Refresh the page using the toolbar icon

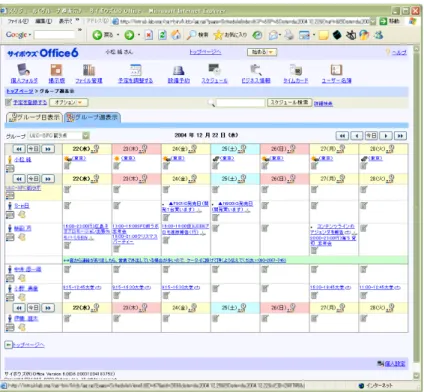162,35
